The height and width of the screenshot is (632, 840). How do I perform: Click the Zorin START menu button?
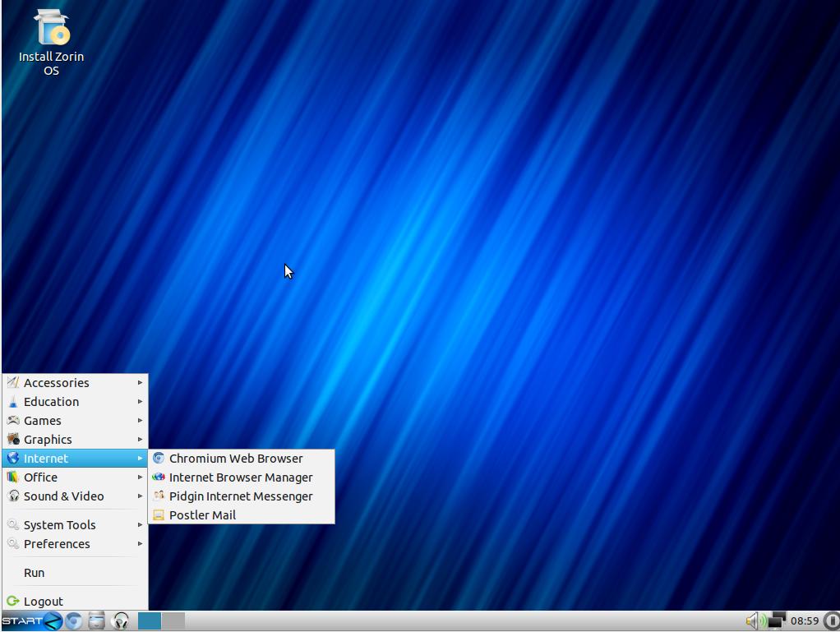click(31, 620)
